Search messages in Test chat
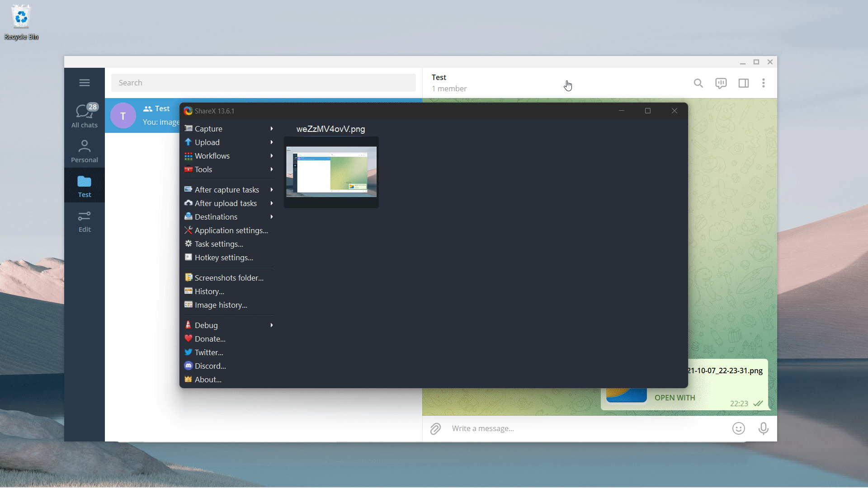The height and width of the screenshot is (488, 868). click(698, 83)
